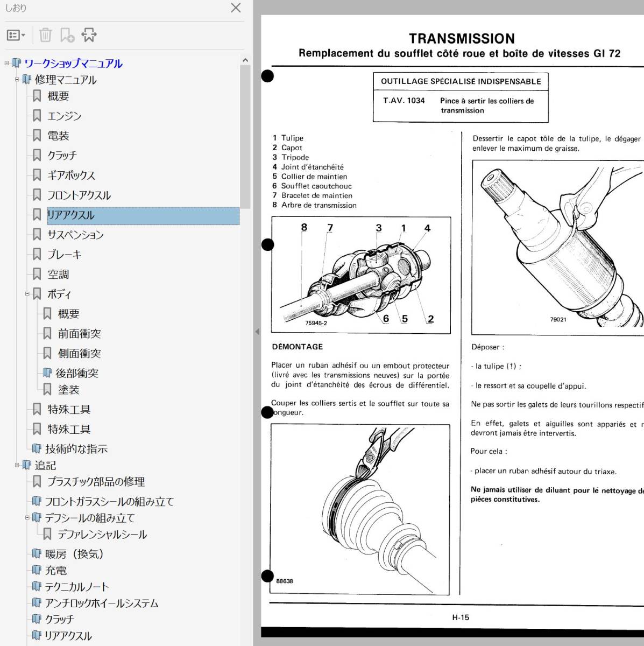Viewport: 644px width, 646px height.
Task: Go to the 前面衝突 bookmark
Action: click(80, 334)
